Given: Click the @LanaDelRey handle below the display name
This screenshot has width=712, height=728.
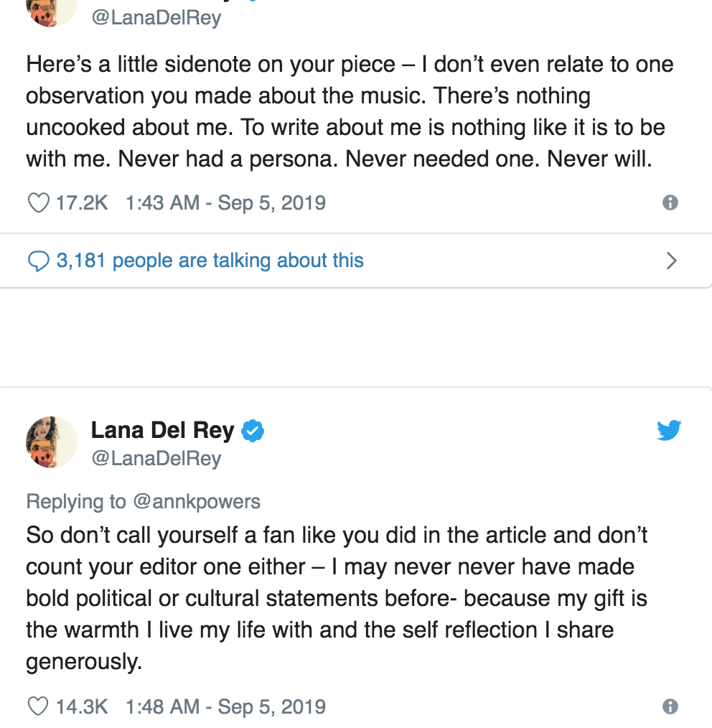Looking at the screenshot, I should [x=156, y=458].
